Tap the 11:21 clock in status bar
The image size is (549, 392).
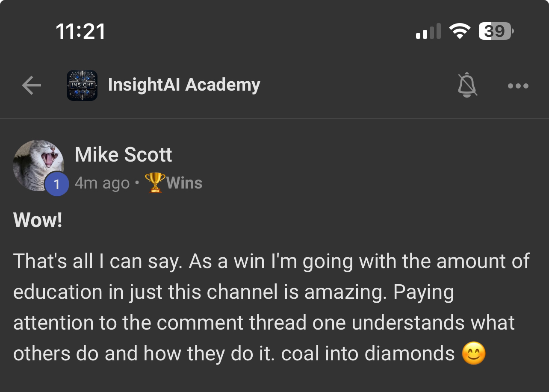pyautogui.click(x=80, y=32)
